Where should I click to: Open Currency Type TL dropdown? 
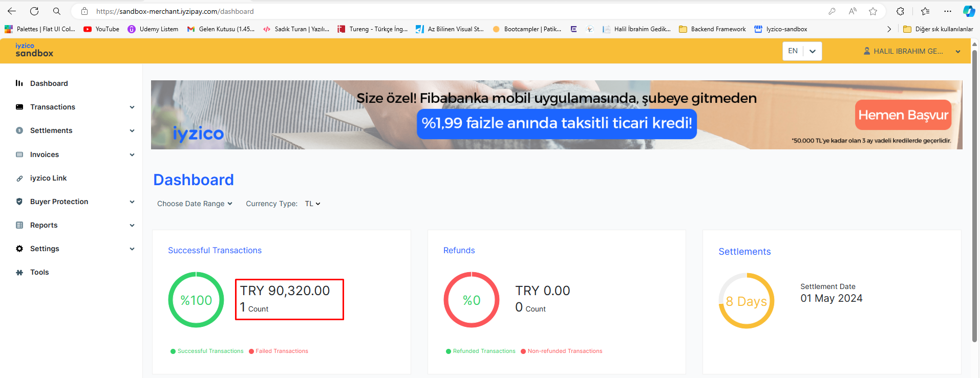click(312, 204)
